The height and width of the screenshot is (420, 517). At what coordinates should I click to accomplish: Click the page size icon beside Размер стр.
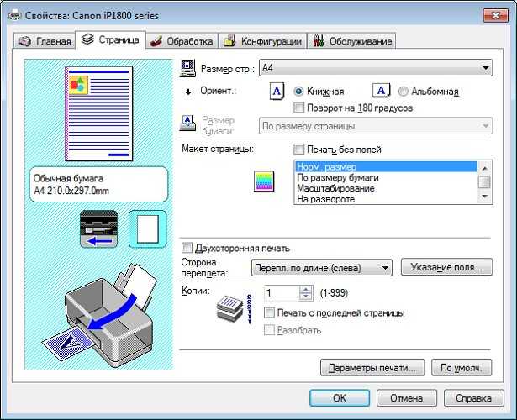coord(187,68)
